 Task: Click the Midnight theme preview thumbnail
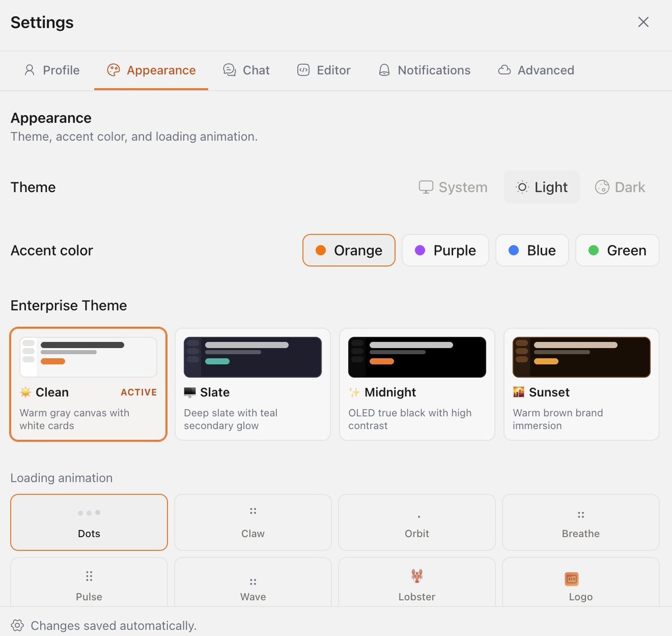click(x=417, y=357)
